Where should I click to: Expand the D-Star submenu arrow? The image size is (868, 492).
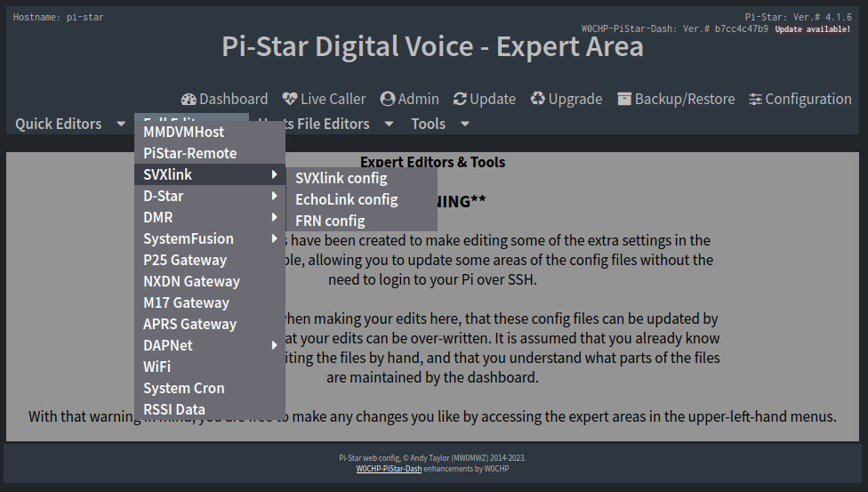(x=274, y=196)
